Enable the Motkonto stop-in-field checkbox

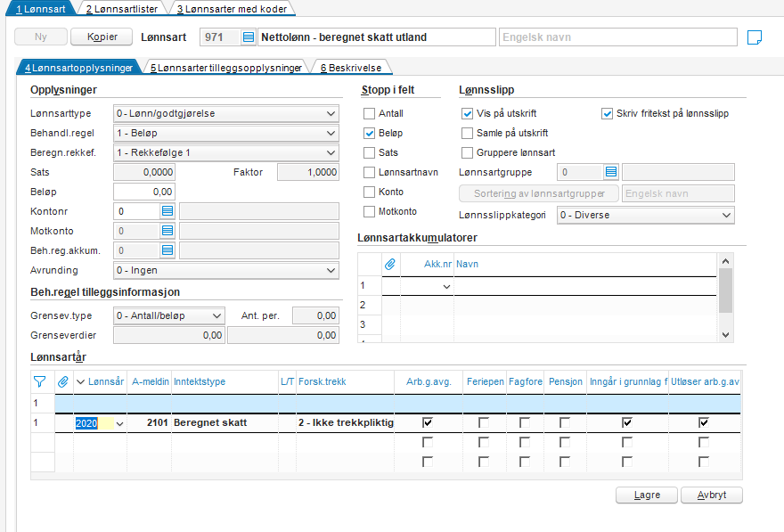pyautogui.click(x=369, y=211)
